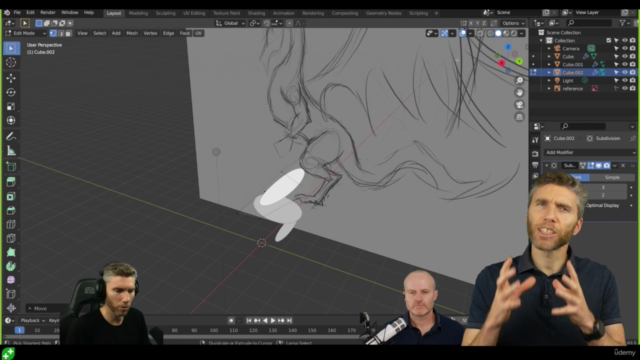Select the Poly Build tool
The image size is (640, 360).
point(11,252)
